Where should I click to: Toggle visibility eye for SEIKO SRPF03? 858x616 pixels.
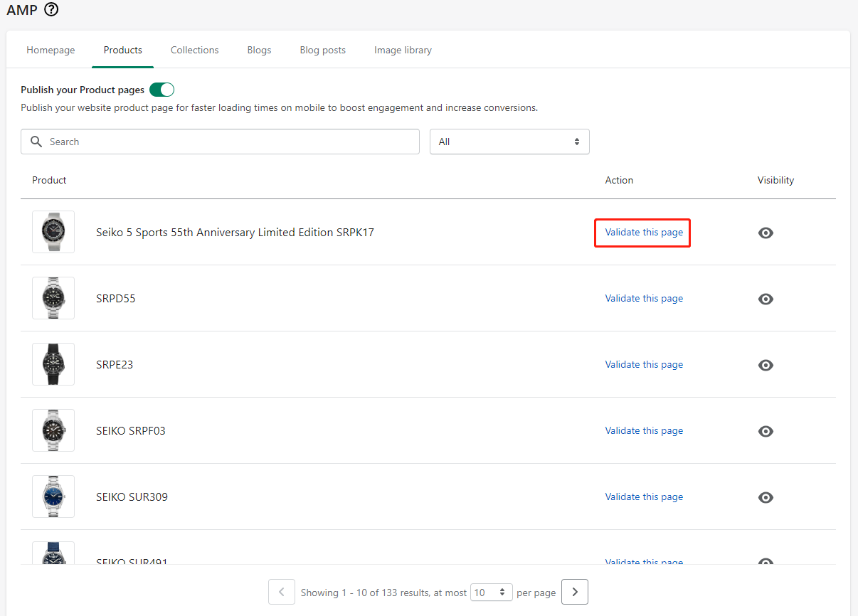[766, 431]
